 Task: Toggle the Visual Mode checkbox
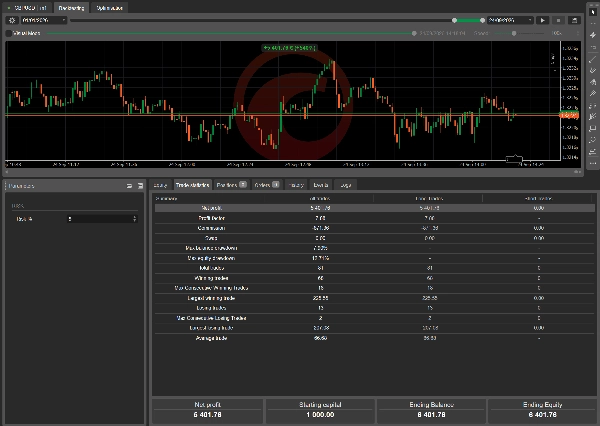[x=8, y=33]
